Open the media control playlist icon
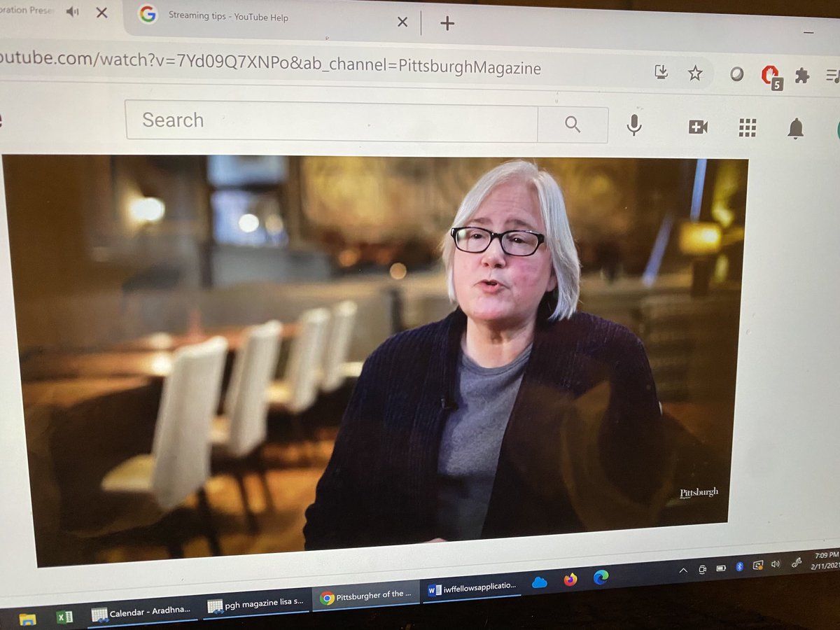The width and height of the screenshot is (840, 630). point(832,76)
